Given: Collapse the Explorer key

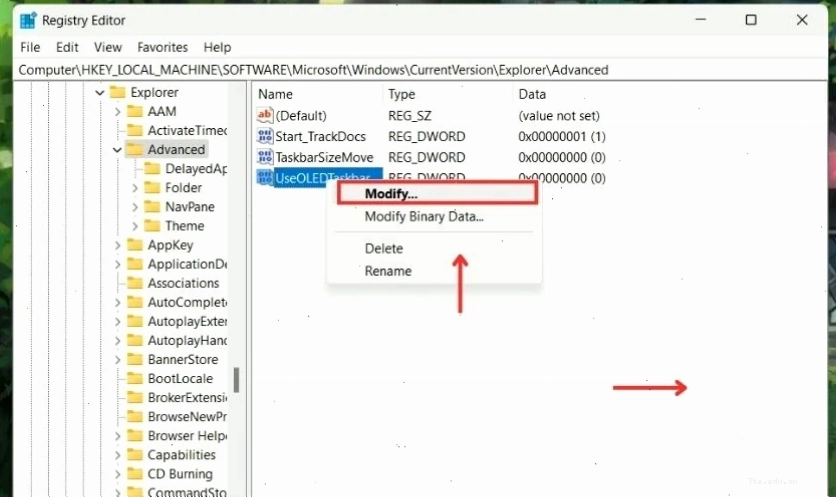Looking at the screenshot, I should tap(100, 93).
